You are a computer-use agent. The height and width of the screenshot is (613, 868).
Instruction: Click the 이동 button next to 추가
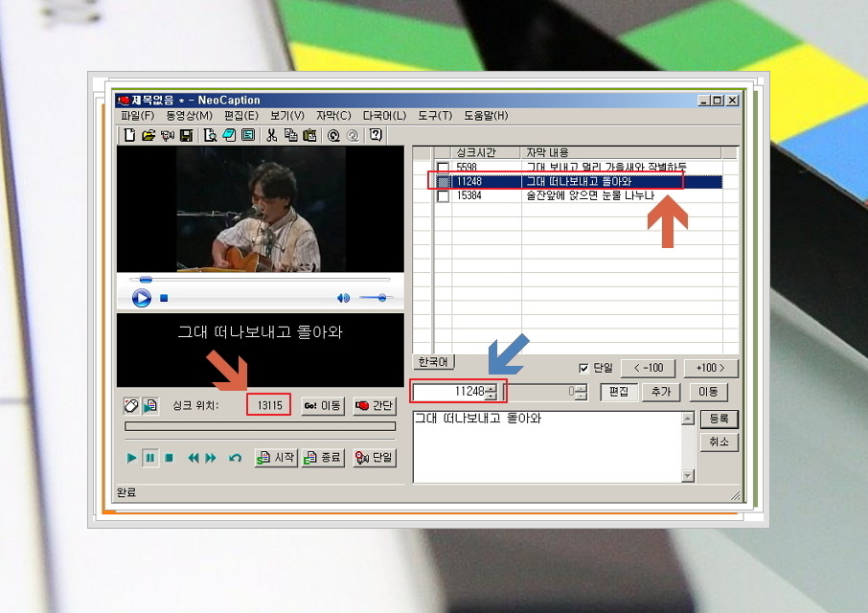pyautogui.click(x=708, y=392)
